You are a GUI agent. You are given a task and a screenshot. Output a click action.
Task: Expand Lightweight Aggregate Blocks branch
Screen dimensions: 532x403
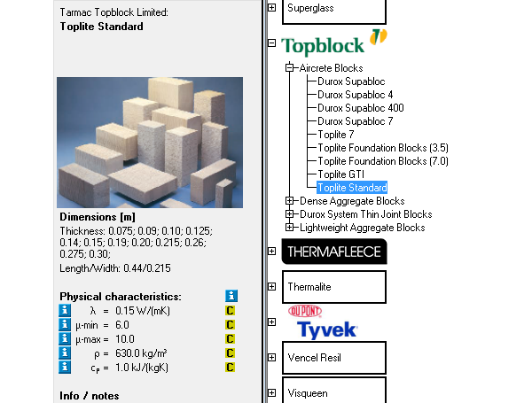289,228
